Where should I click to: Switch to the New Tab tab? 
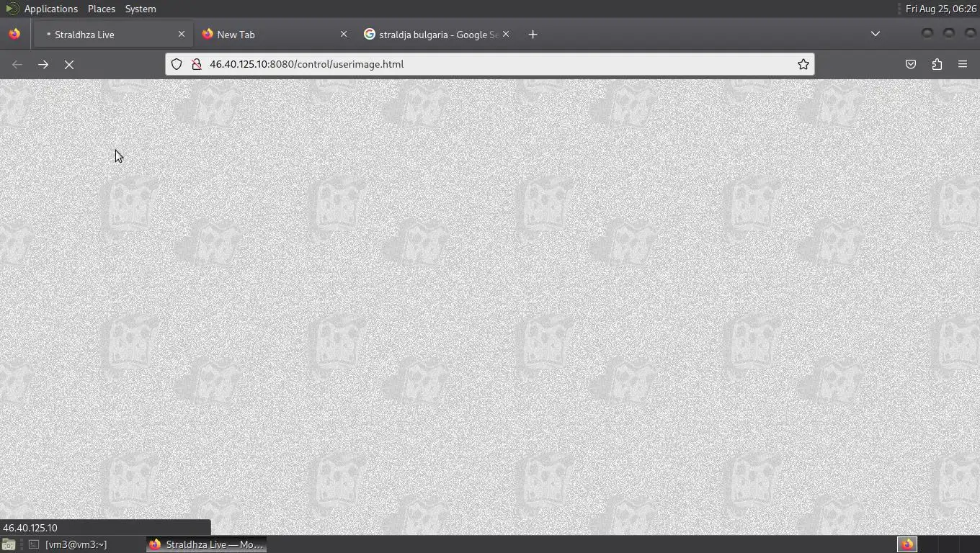pos(274,35)
